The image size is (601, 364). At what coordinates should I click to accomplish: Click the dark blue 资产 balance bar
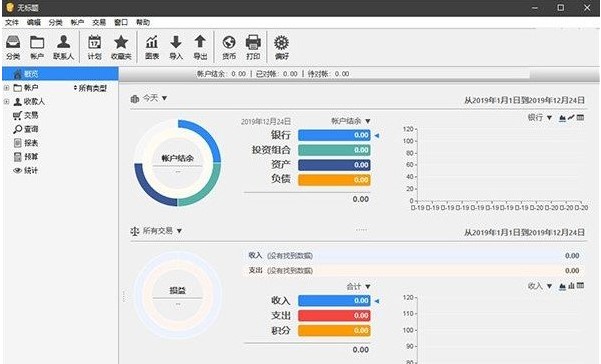334,165
